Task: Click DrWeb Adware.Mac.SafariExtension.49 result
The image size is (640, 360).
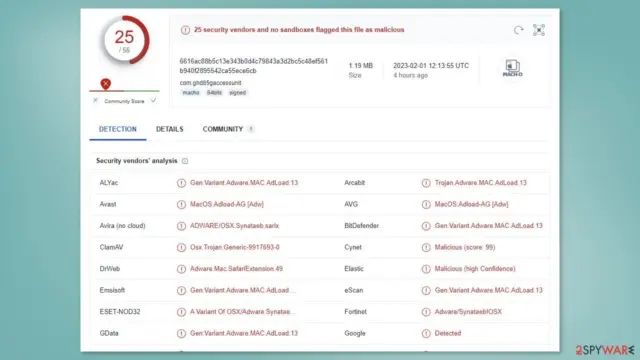Action: [236, 269]
